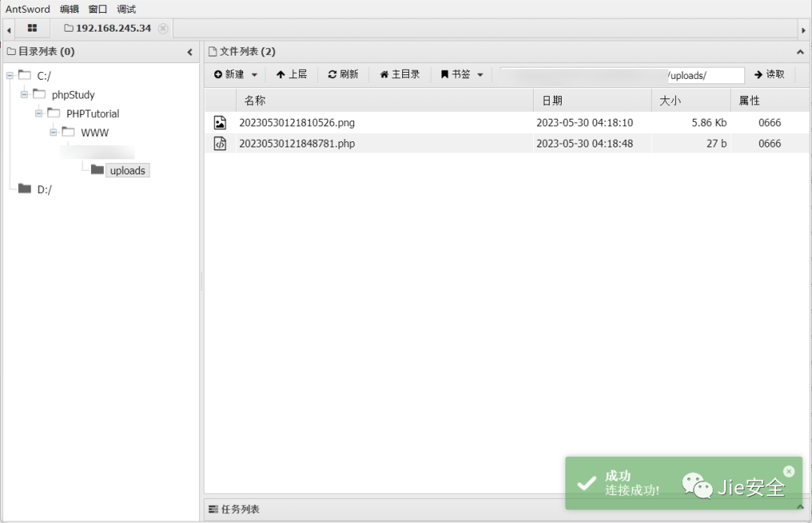Image resolution: width=812 pixels, height=523 pixels.
Task: Click the phpStudy open folder icon
Action: tap(39, 93)
